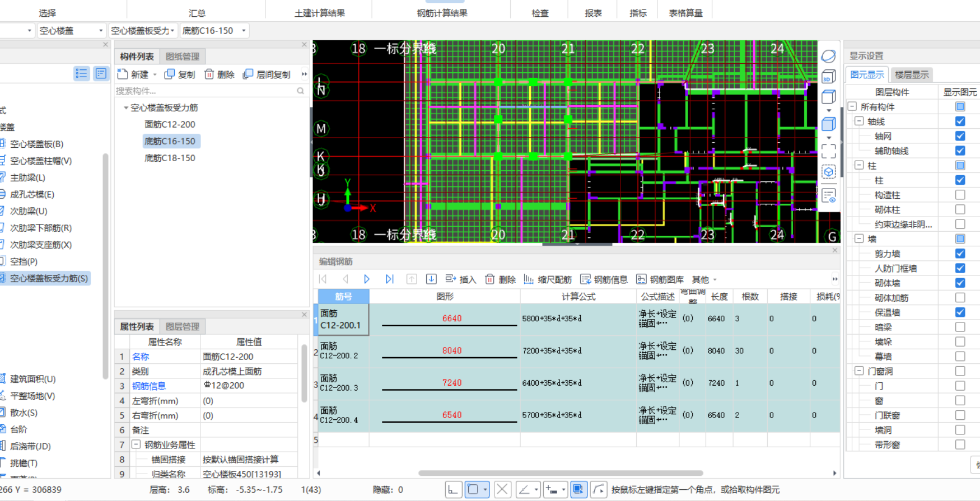Click the inter-floor copy icon (层间复制)
Screen dimensions: 980x501
point(248,74)
